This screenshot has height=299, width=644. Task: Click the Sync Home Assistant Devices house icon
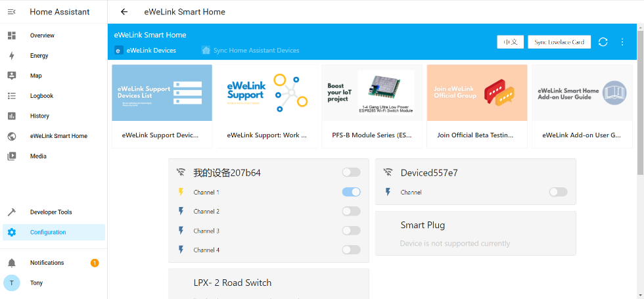pos(206,50)
